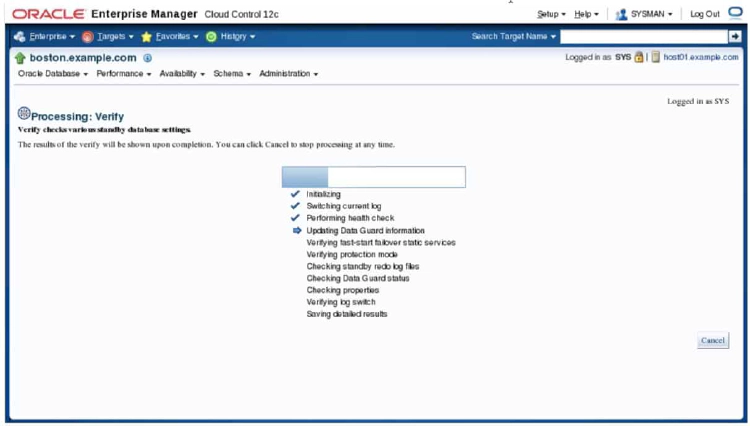750x426 pixels.
Task: Click checkmark beside Switching current log
Action: point(295,206)
